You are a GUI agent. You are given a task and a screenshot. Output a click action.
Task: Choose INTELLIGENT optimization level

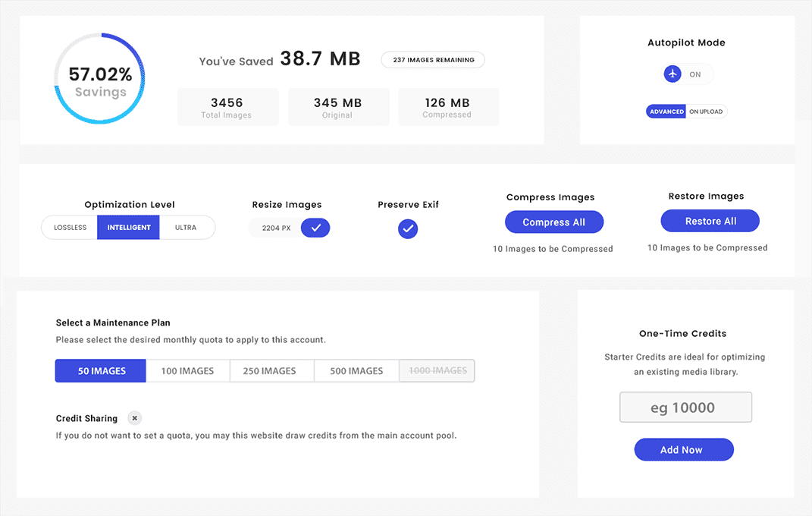click(128, 228)
